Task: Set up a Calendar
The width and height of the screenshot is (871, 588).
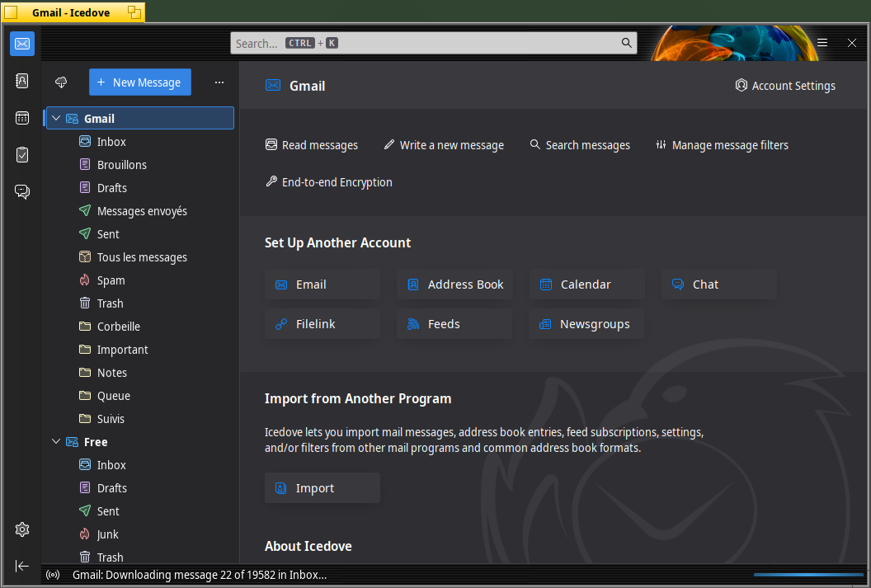Action: click(x=586, y=285)
